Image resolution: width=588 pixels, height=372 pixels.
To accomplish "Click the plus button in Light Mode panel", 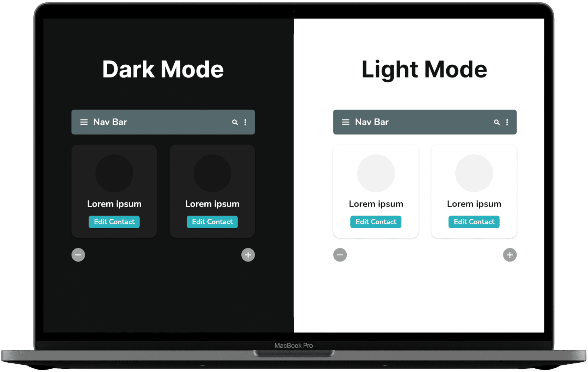I will point(510,255).
